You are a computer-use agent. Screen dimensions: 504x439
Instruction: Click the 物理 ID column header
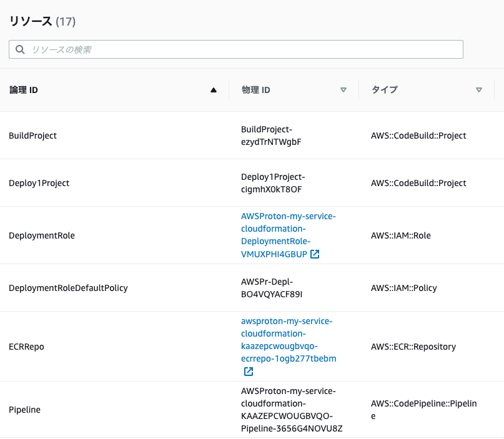(x=256, y=90)
